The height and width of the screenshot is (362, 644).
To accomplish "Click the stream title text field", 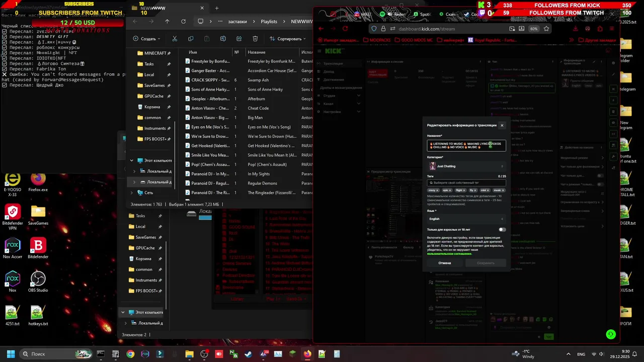I will click(466, 145).
